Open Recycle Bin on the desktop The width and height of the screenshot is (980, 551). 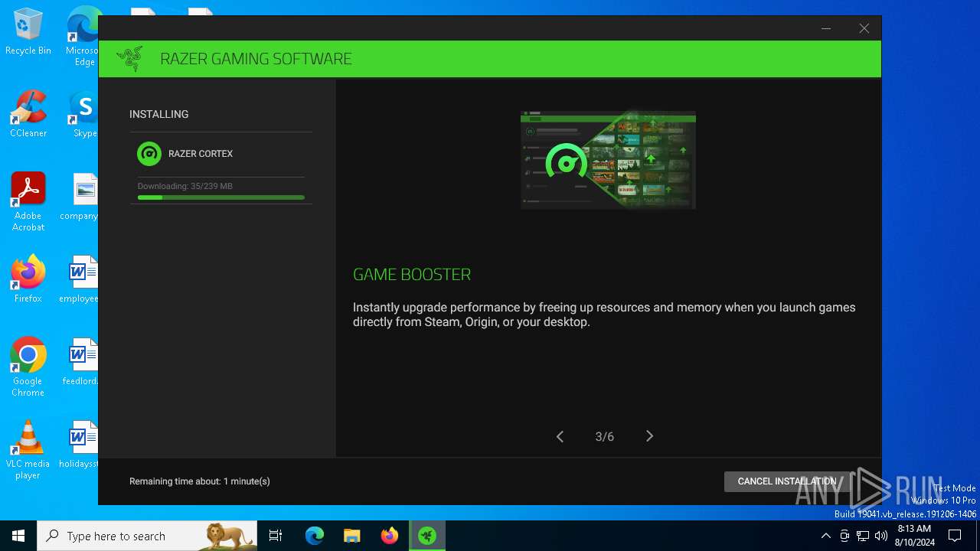(28, 32)
